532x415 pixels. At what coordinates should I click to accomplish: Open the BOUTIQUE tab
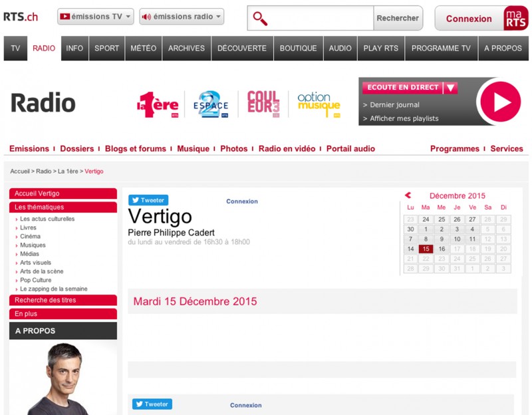pos(298,48)
